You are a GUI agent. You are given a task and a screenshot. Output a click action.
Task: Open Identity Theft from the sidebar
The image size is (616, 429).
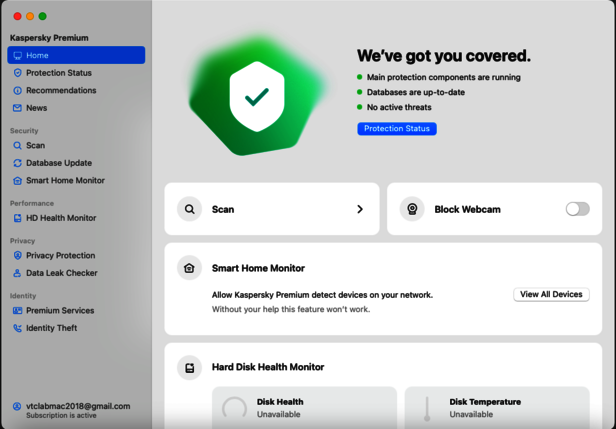(x=51, y=328)
